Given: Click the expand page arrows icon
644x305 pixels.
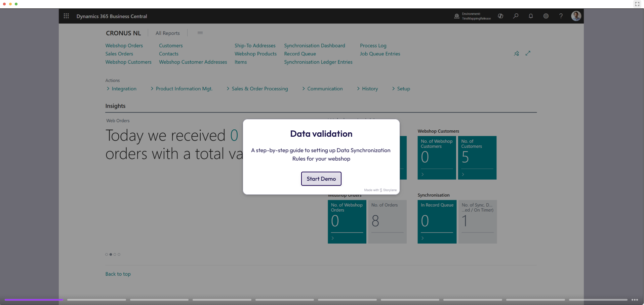Looking at the screenshot, I should tap(528, 53).
